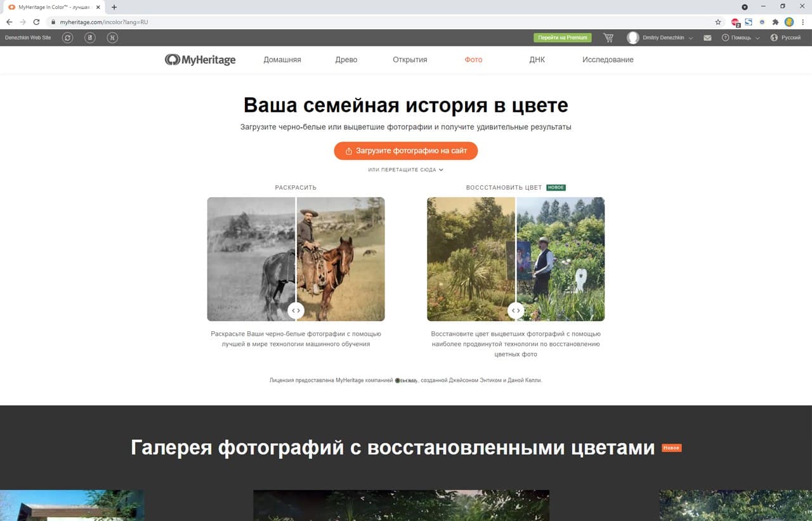Screen dimensions: 812x521
Task: Close the MyHeritage In Color tab
Action: (98, 7)
